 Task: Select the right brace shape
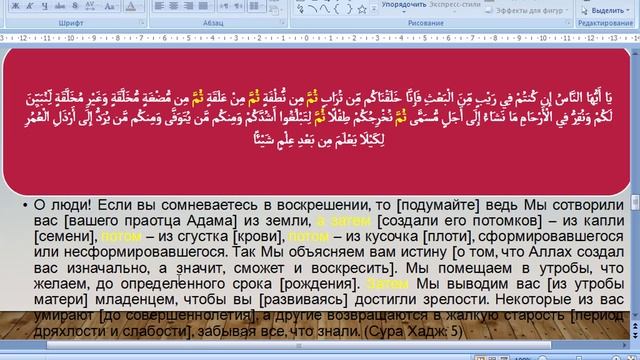click(349, 9)
